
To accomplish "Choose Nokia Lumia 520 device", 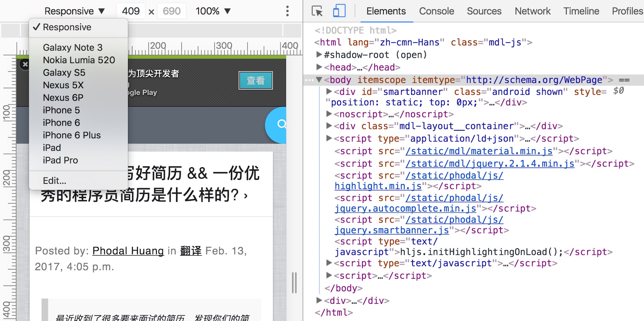I will pos(78,60).
